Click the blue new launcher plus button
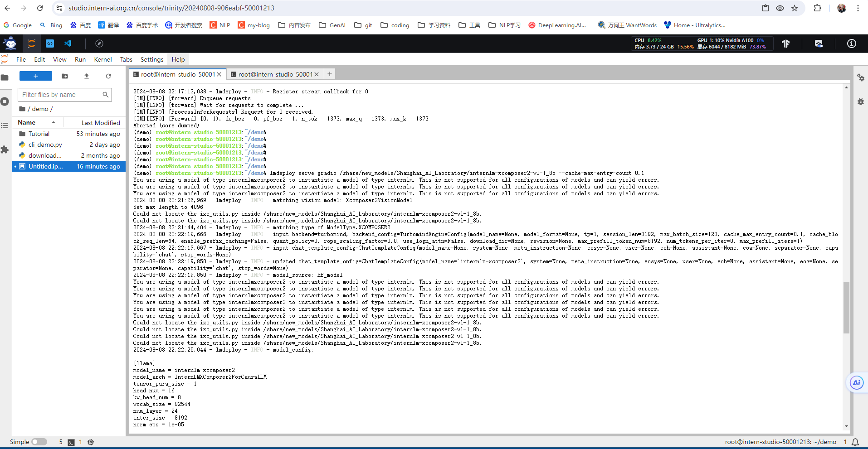Screen dimensions: 868x449 pos(36,76)
